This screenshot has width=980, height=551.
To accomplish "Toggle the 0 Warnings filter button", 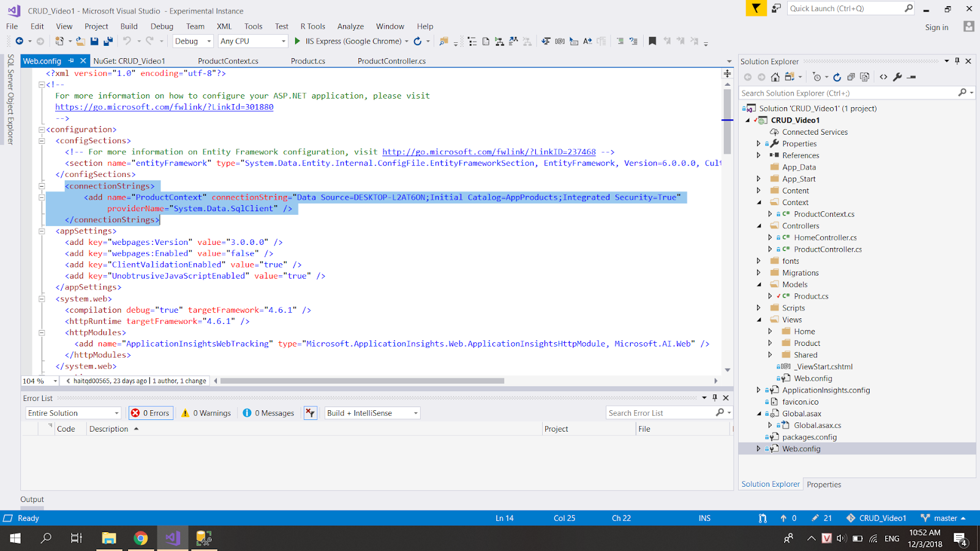I will [206, 413].
